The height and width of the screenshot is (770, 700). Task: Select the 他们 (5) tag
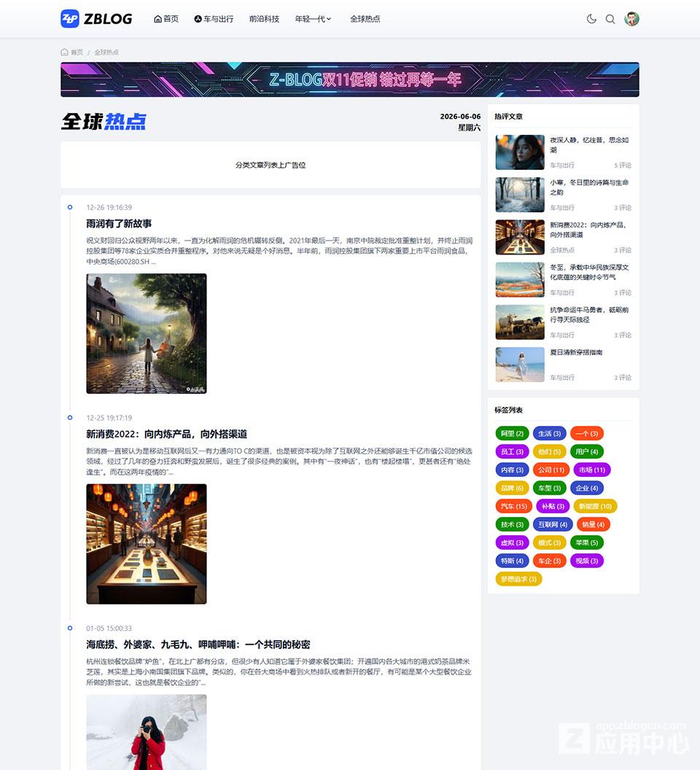(549, 452)
